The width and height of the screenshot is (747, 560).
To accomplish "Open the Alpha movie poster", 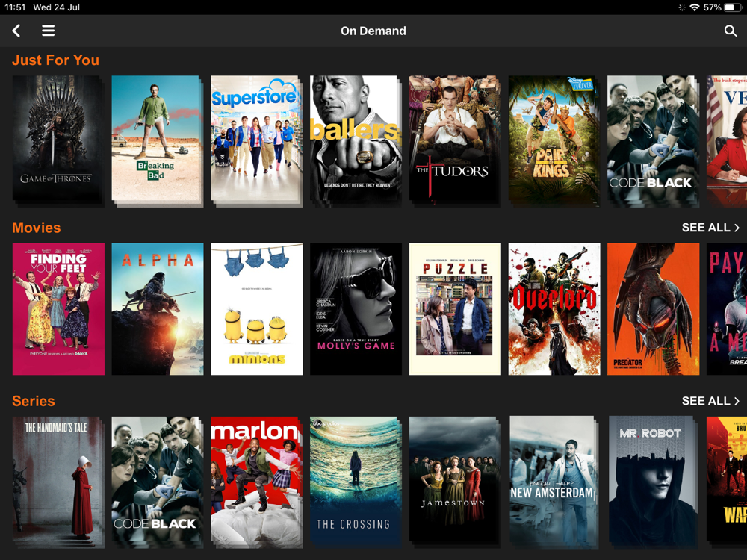I will (x=157, y=309).
